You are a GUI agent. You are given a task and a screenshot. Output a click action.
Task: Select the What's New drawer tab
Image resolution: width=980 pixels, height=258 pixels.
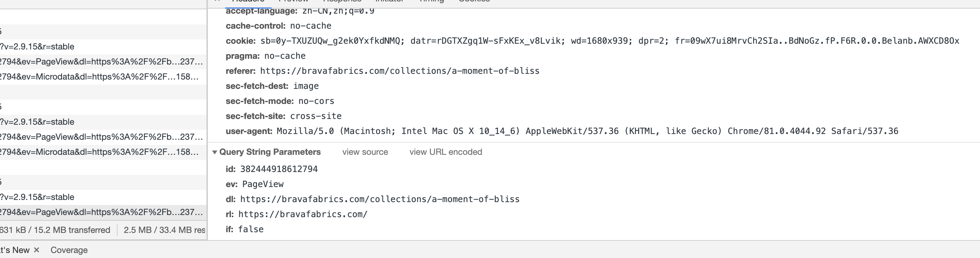click(x=14, y=250)
